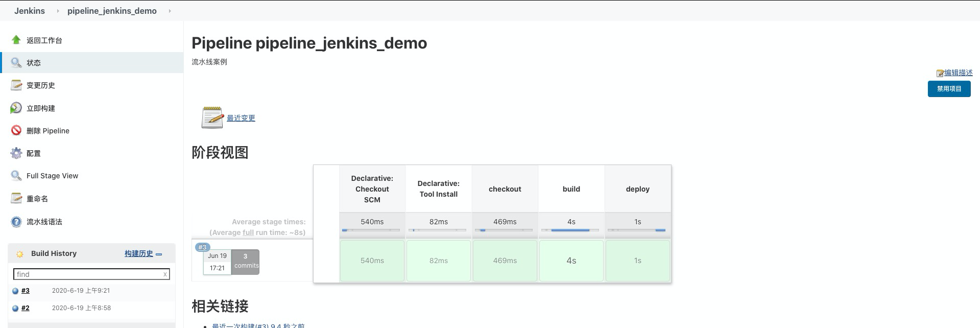Click the deploy stage 1s green cell

tap(638, 261)
